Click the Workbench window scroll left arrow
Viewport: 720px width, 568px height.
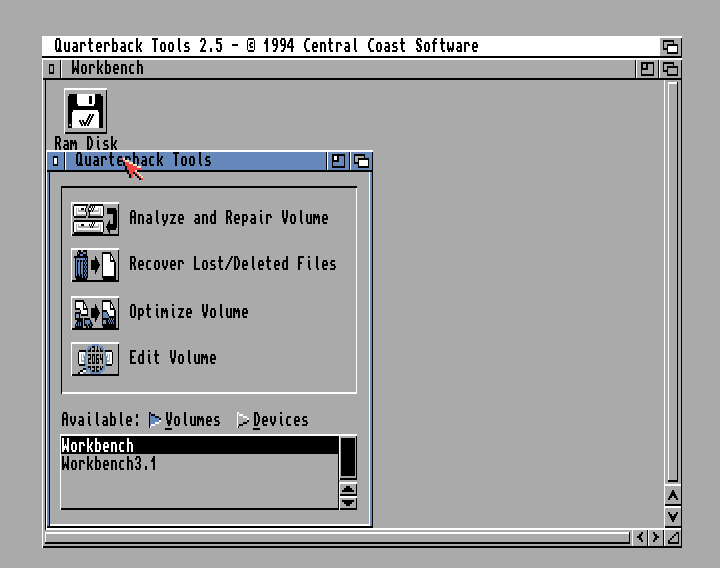(x=640, y=537)
